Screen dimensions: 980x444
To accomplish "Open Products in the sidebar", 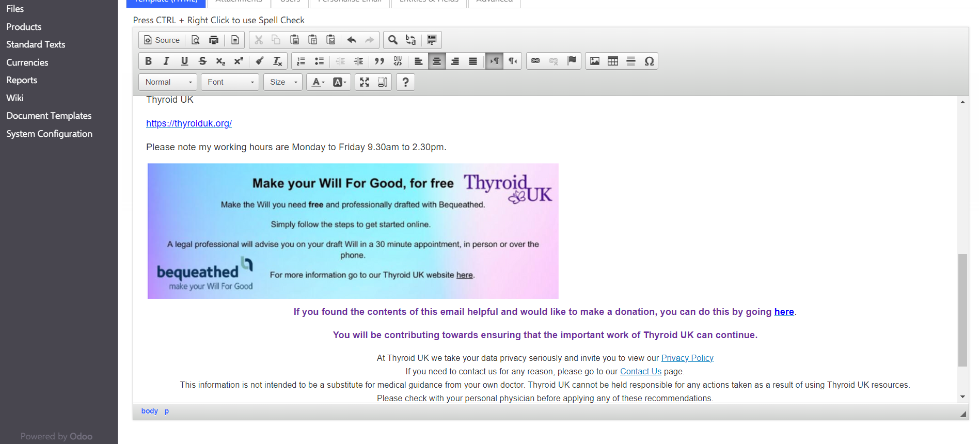I will [x=24, y=27].
